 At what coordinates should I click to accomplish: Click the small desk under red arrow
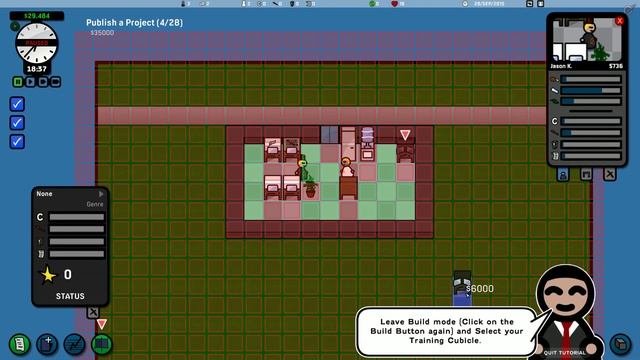click(405, 153)
